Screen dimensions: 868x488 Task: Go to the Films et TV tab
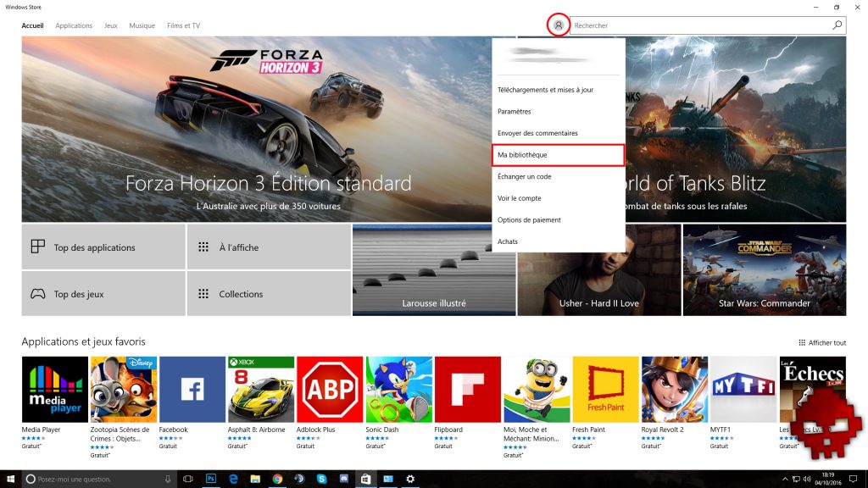point(183,25)
